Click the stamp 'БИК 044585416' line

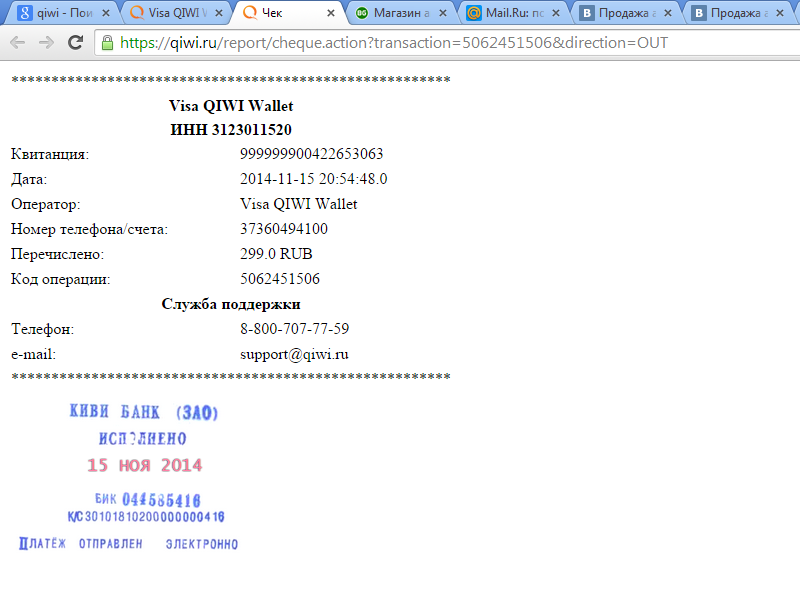pyautogui.click(x=148, y=499)
